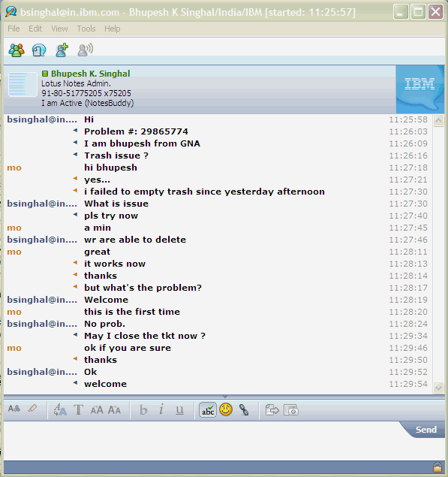Viewport: 448px width, 477px height.
Task: Click the invite others group icon
Action: pyautogui.click(x=17, y=50)
